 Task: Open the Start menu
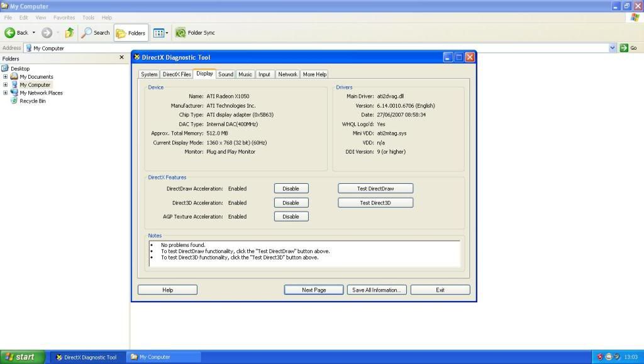(x=22, y=357)
